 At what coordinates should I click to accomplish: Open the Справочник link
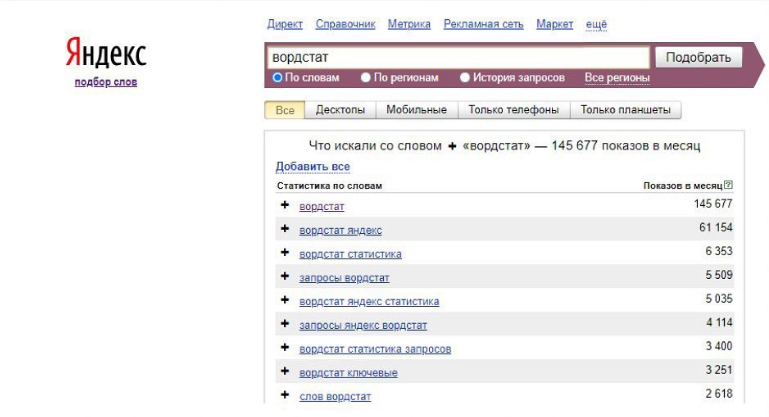(345, 24)
